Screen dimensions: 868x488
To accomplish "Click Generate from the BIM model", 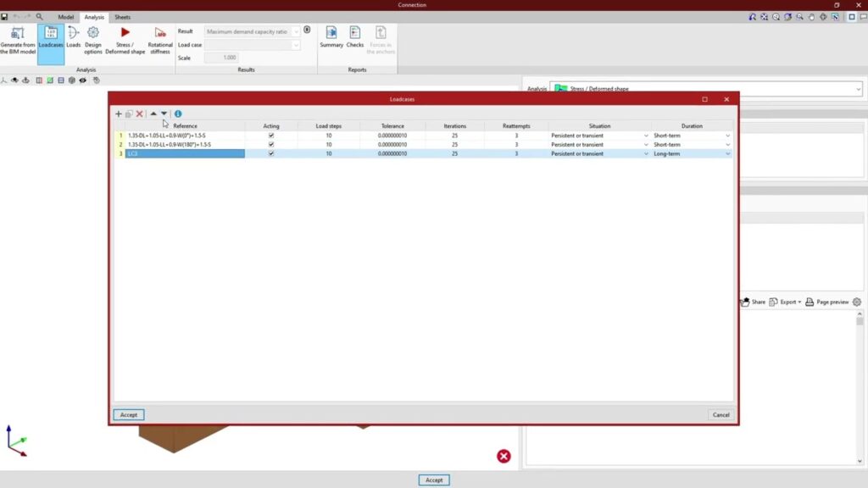I will tap(18, 41).
